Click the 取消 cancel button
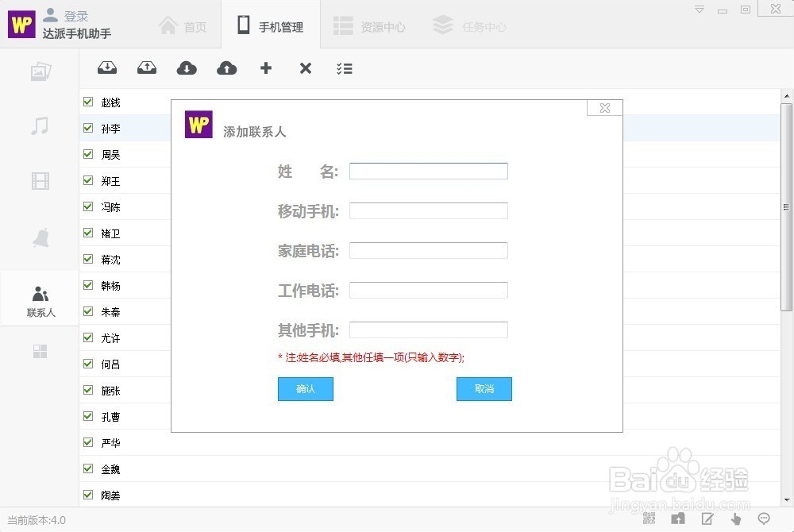Viewport: 794px width, 532px height. pos(484,389)
